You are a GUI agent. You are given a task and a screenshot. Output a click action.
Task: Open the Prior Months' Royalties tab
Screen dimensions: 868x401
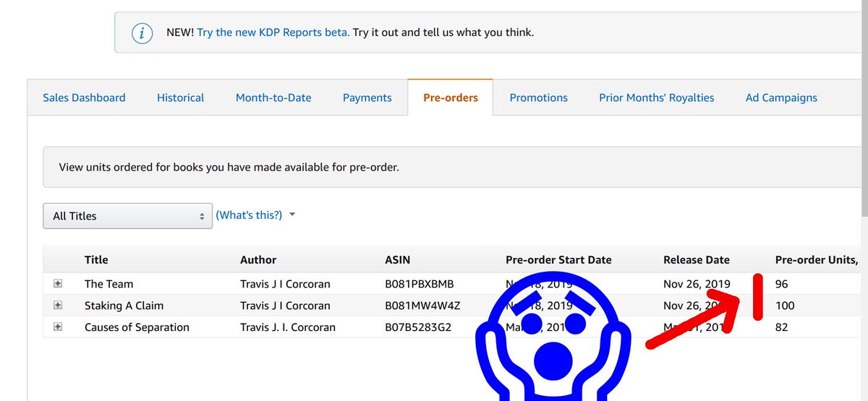(657, 98)
